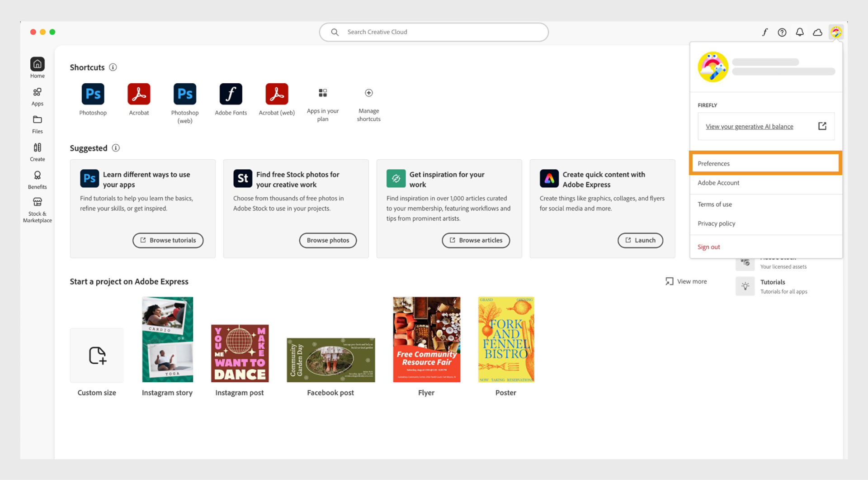The height and width of the screenshot is (480, 868).
Task: Click the Search Creative Cloud field
Action: [434, 32]
